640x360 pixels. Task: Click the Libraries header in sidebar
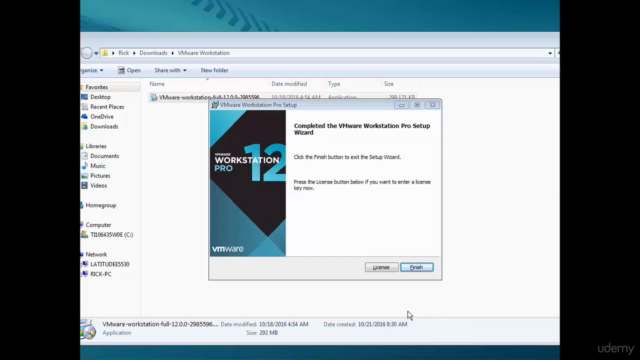96,146
